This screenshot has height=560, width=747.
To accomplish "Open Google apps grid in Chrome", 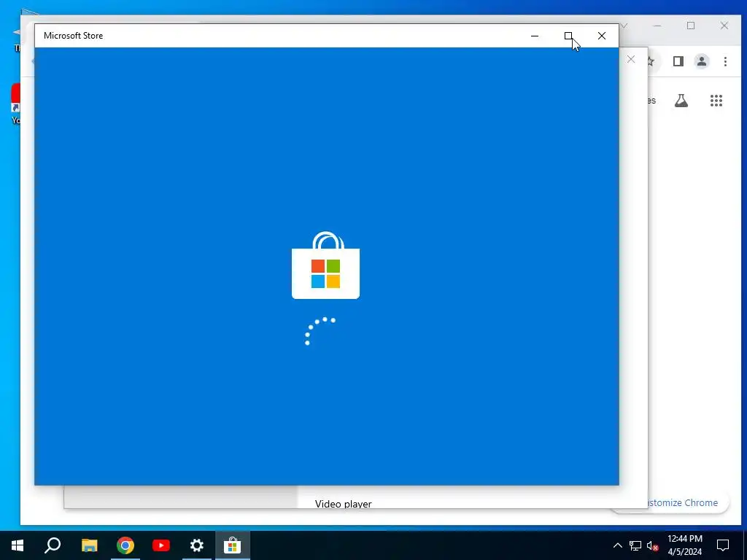I will 716,101.
